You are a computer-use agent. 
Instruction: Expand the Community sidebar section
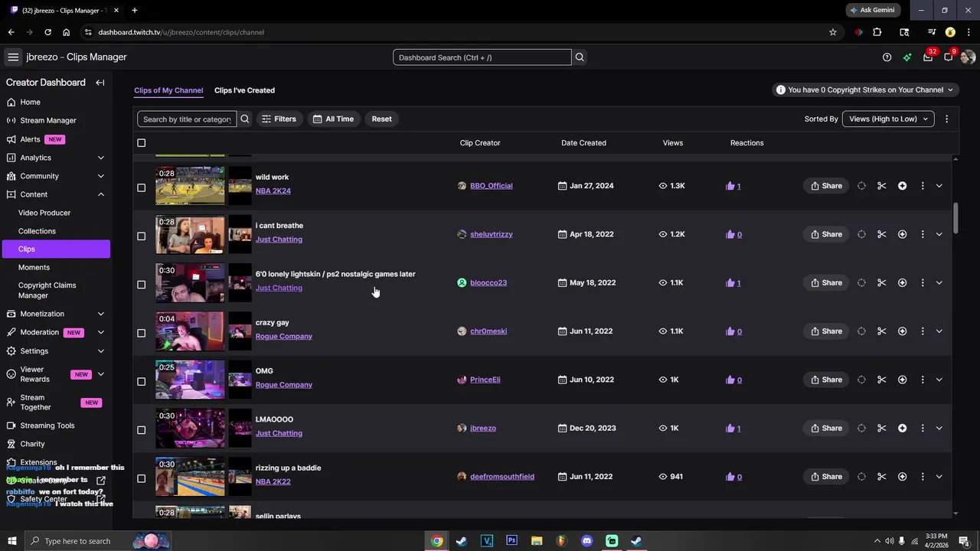pos(100,176)
